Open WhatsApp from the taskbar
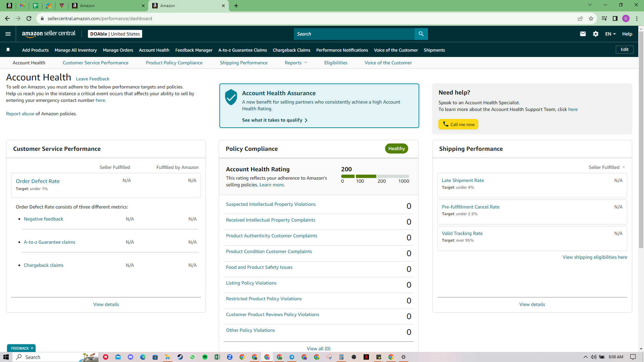The width and height of the screenshot is (644, 362). click(x=193, y=357)
